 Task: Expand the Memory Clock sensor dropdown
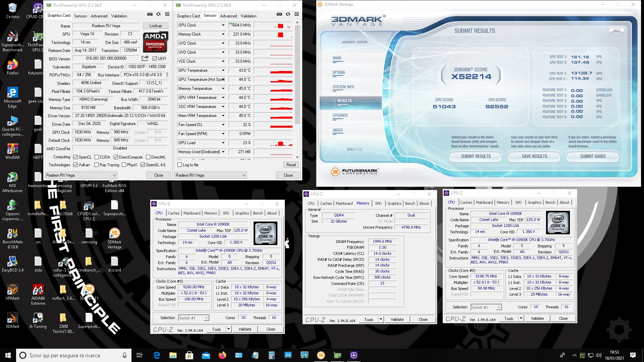(x=223, y=34)
